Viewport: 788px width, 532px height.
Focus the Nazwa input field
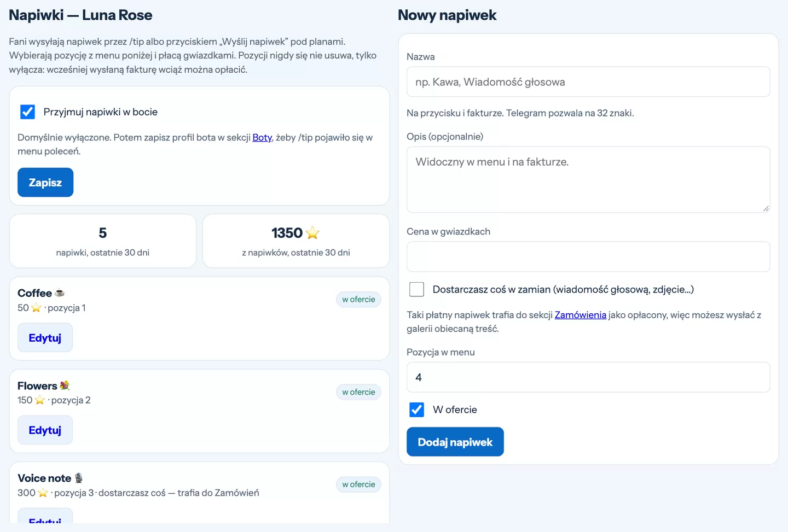pos(588,82)
